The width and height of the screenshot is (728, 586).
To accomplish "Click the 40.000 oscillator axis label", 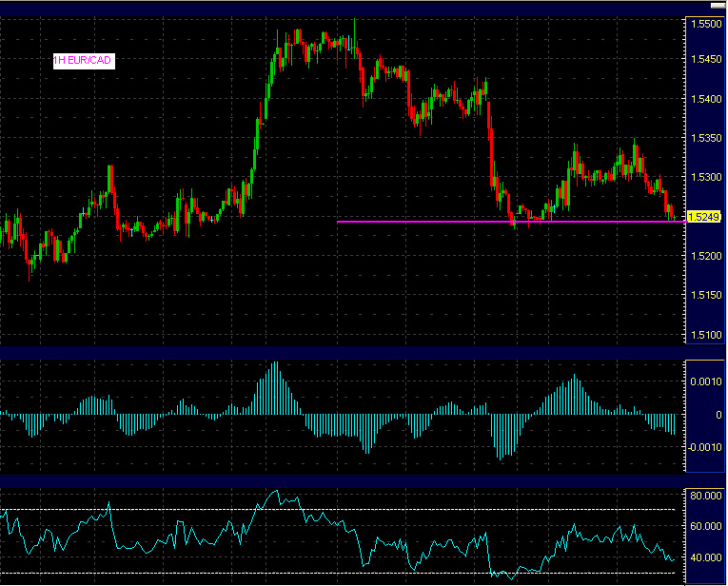I will tap(706, 557).
